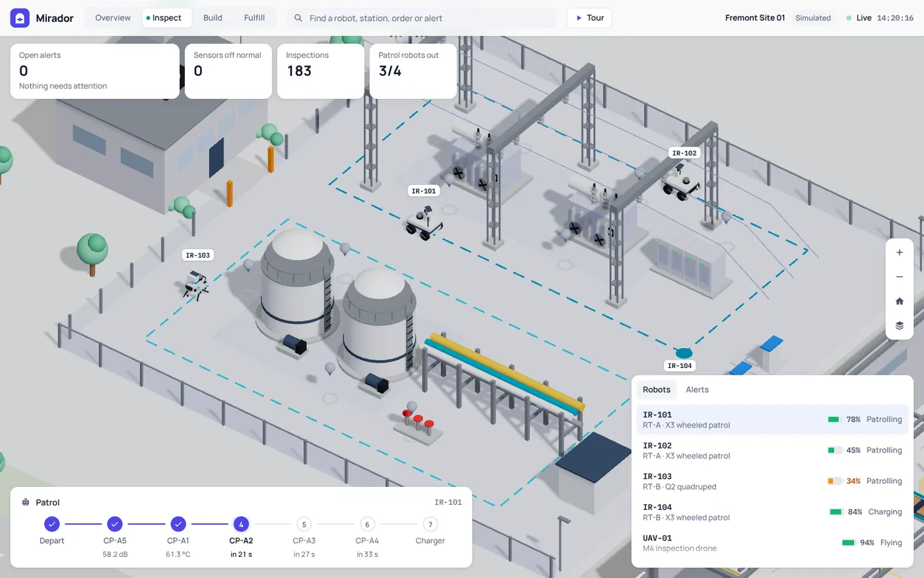Select the IR-104 Charging row

coord(772,512)
